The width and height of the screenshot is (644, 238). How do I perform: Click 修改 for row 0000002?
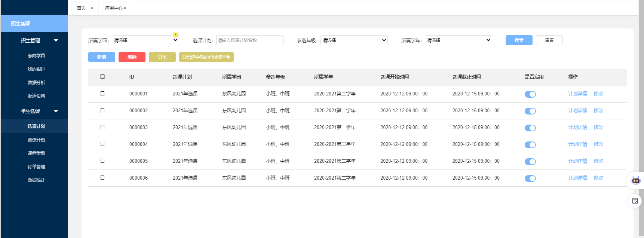tap(598, 110)
